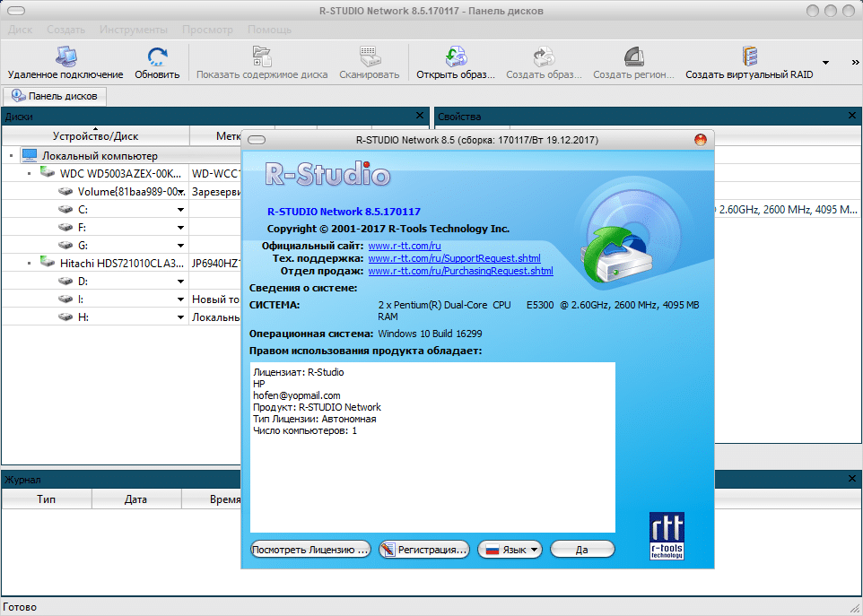
Task: Select the Hitachi HDS721010CLA3 drive
Action: coord(120,263)
